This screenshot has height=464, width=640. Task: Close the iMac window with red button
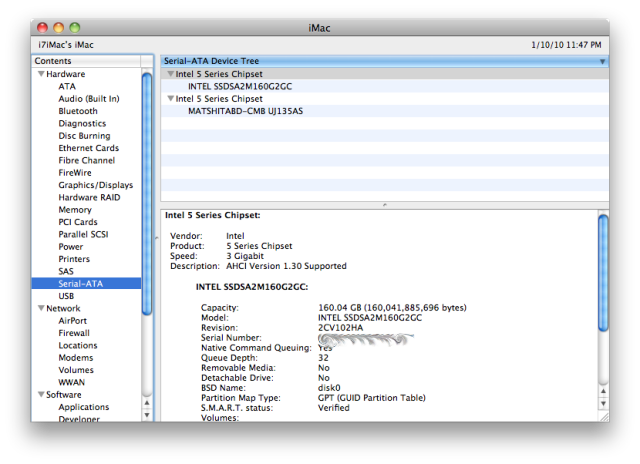pos(42,28)
